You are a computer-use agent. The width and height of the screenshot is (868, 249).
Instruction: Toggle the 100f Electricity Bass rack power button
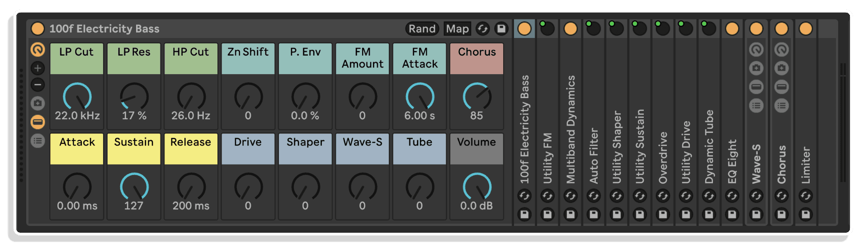pyautogui.click(x=38, y=28)
